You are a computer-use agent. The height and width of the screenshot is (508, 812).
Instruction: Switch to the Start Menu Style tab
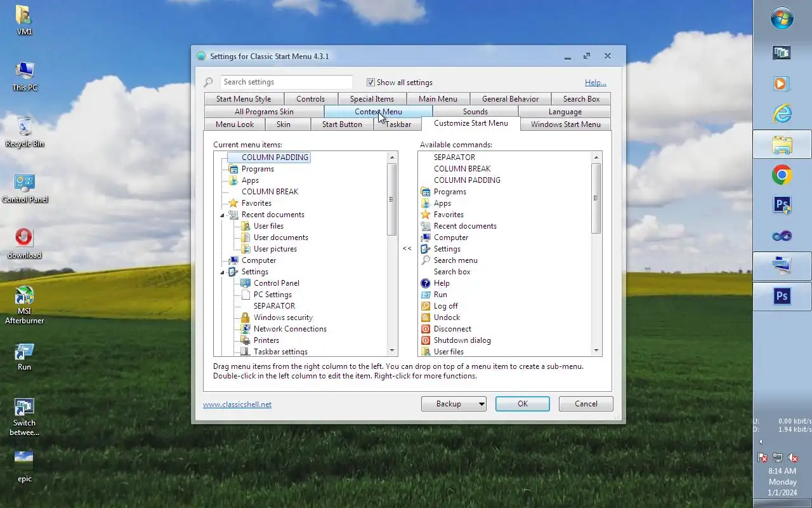244,99
